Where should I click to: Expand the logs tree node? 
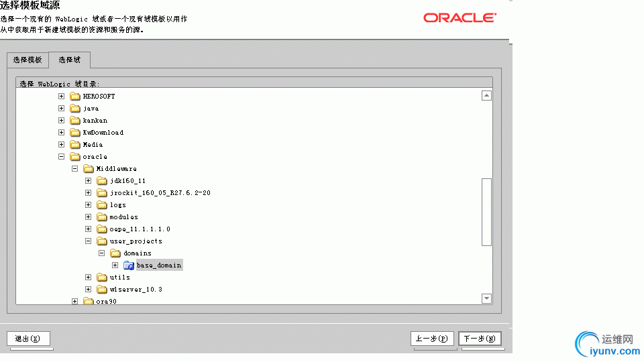(x=89, y=205)
